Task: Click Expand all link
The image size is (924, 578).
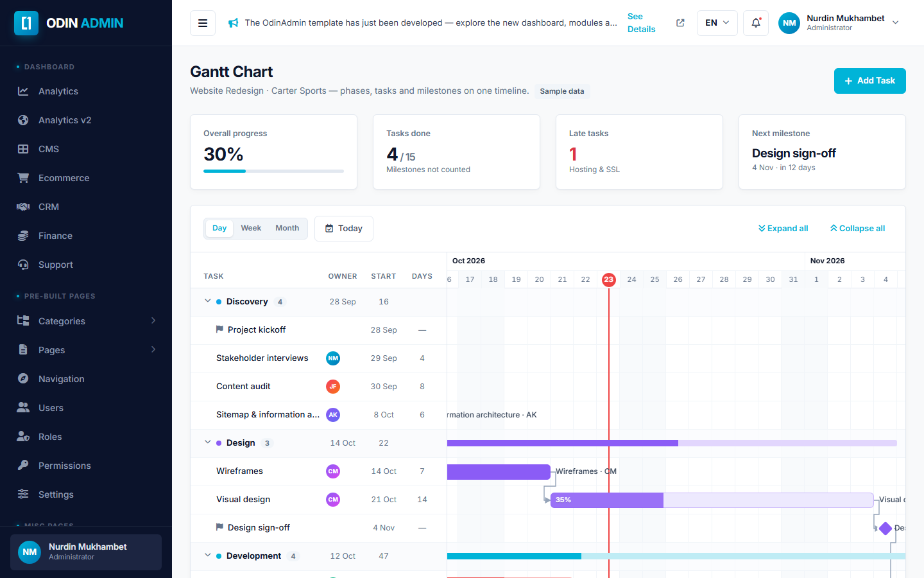Action: point(783,229)
